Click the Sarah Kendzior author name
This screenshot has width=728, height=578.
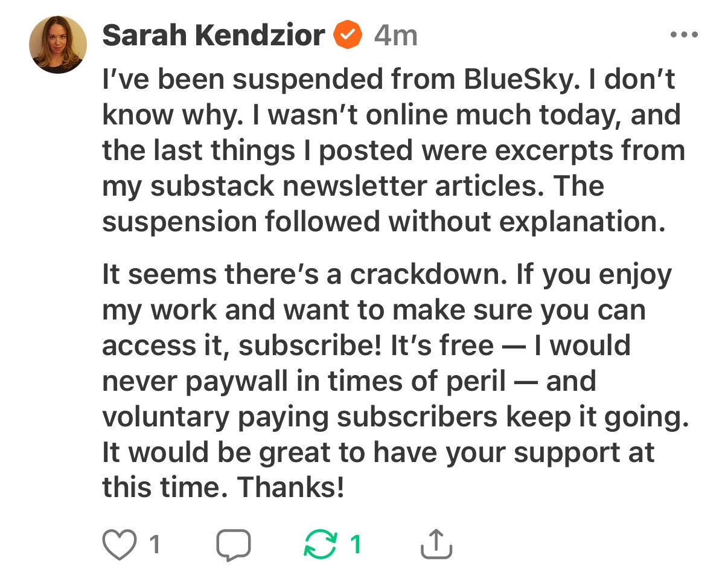214,35
